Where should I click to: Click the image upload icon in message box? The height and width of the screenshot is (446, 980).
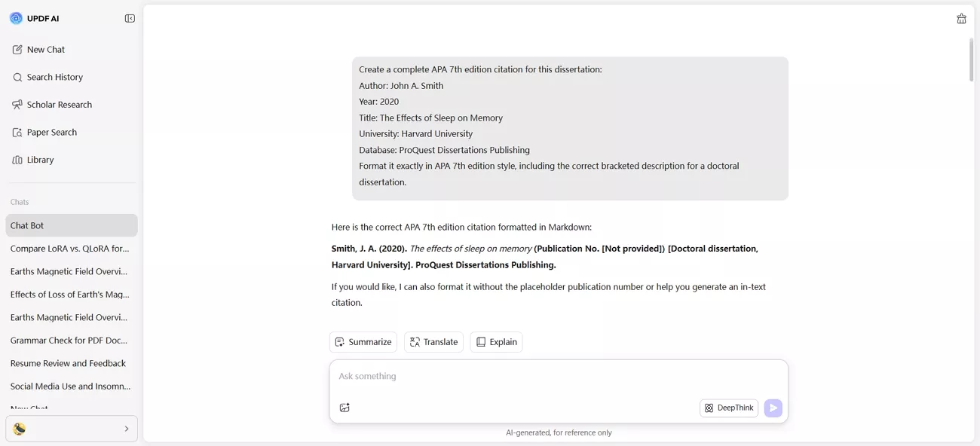click(x=345, y=407)
